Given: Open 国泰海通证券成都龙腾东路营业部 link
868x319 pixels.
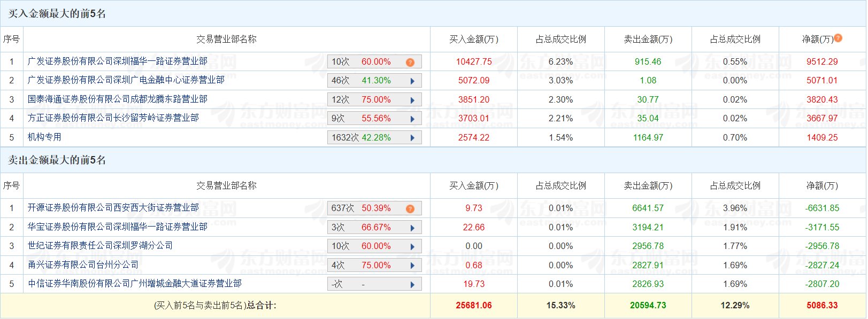Looking at the screenshot, I should click(x=118, y=99).
